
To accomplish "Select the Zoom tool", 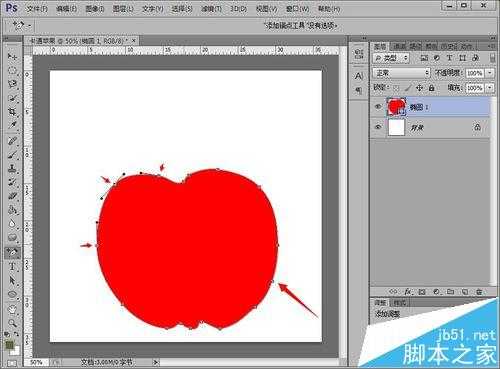I will point(12,323).
